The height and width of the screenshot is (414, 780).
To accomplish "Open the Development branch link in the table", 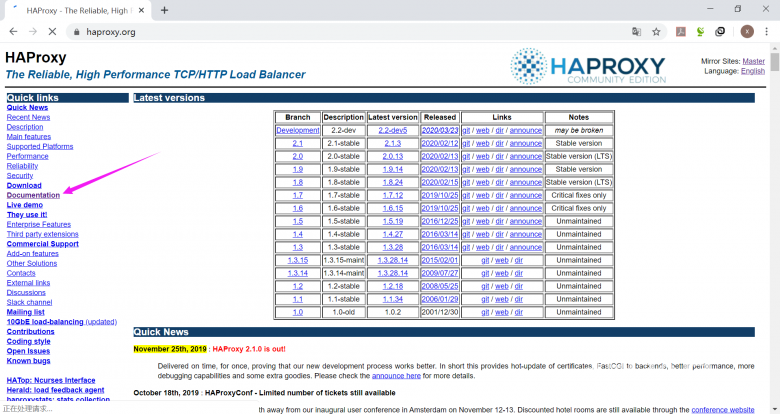I will pyautogui.click(x=297, y=130).
